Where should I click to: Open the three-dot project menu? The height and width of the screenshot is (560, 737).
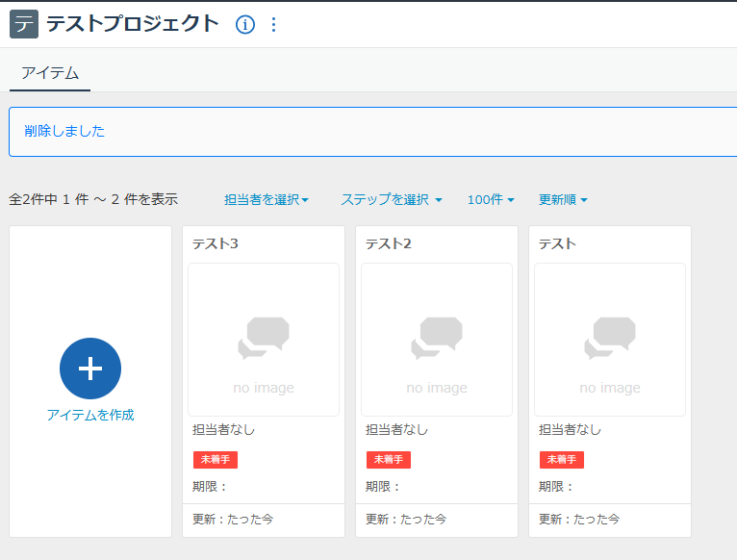pos(273,24)
